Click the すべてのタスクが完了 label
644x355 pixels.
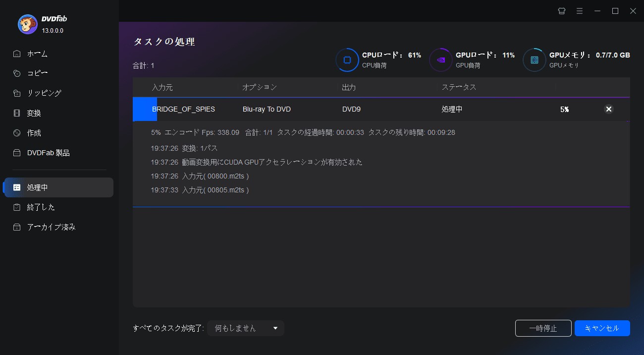[x=168, y=328]
